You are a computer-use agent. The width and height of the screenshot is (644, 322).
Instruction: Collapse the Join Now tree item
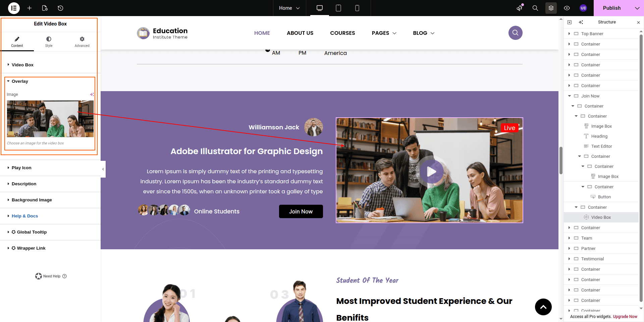point(569,96)
